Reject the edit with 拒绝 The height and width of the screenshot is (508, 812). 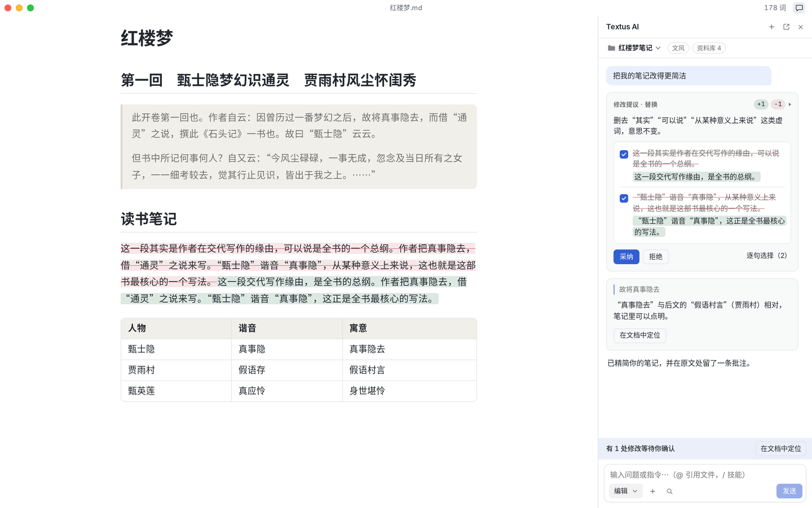[x=656, y=257]
